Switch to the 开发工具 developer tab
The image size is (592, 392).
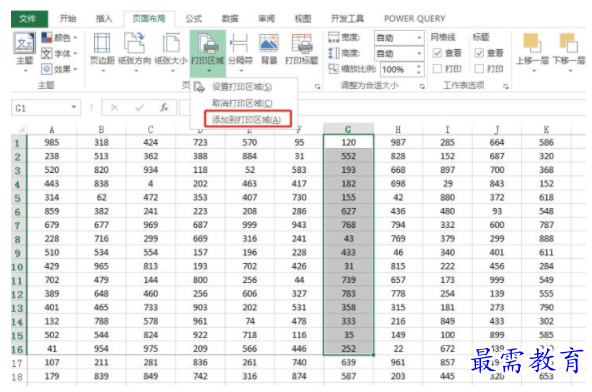tap(347, 19)
